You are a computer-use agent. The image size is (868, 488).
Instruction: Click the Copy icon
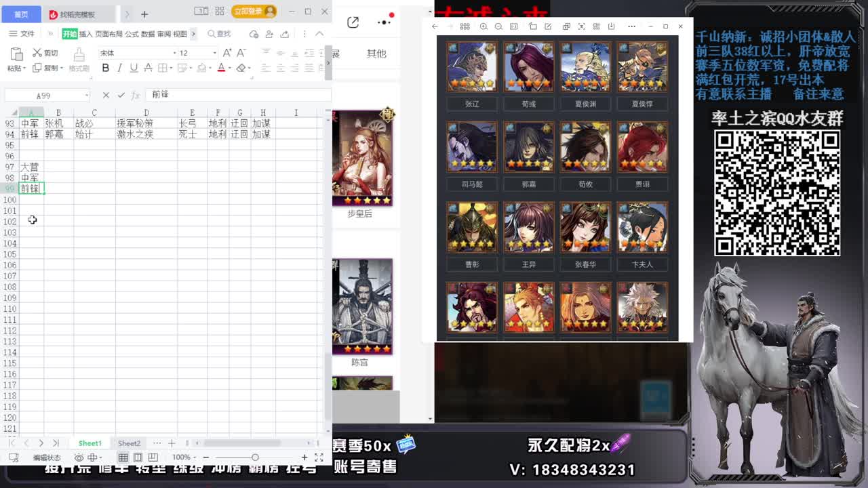pos(36,68)
